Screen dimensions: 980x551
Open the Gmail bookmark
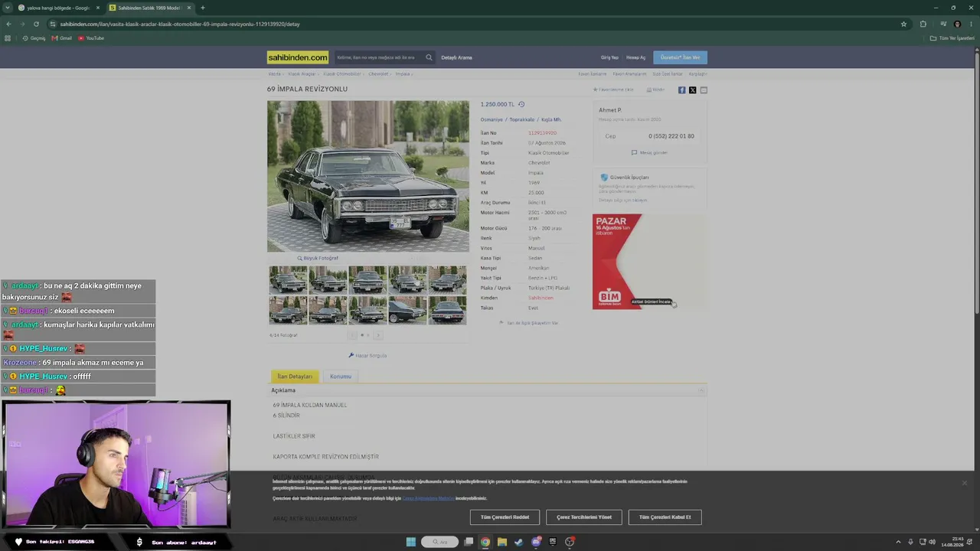click(x=62, y=38)
